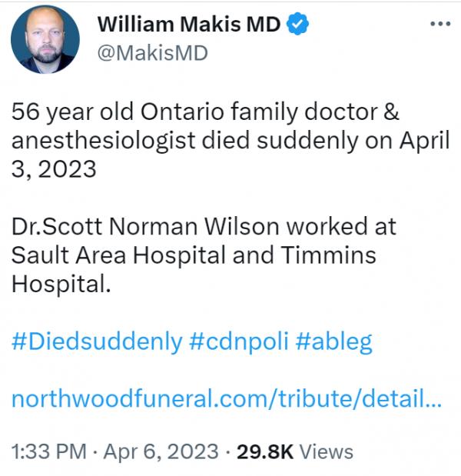Open the #Diedsuddenly hashtag

(97, 341)
